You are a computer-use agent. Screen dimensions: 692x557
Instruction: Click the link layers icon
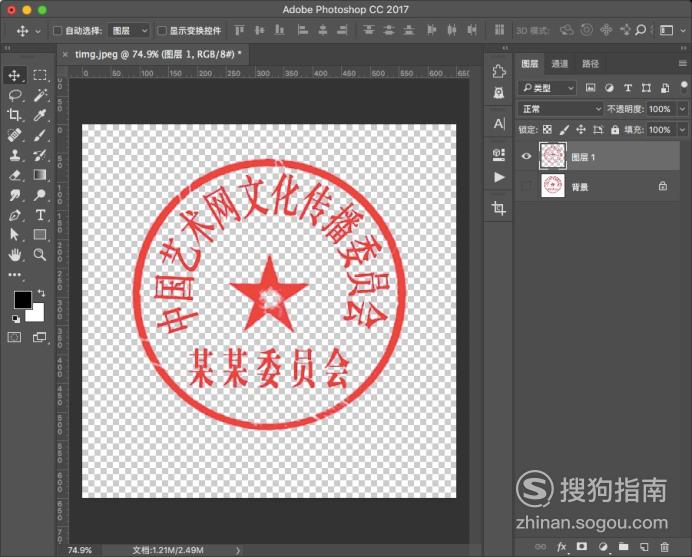click(x=540, y=547)
